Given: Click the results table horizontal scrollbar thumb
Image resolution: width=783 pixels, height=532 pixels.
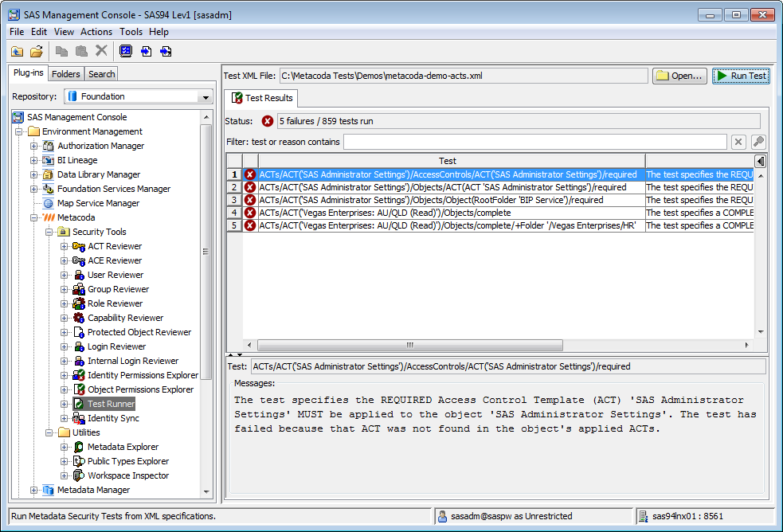Looking at the screenshot, I should point(410,346).
